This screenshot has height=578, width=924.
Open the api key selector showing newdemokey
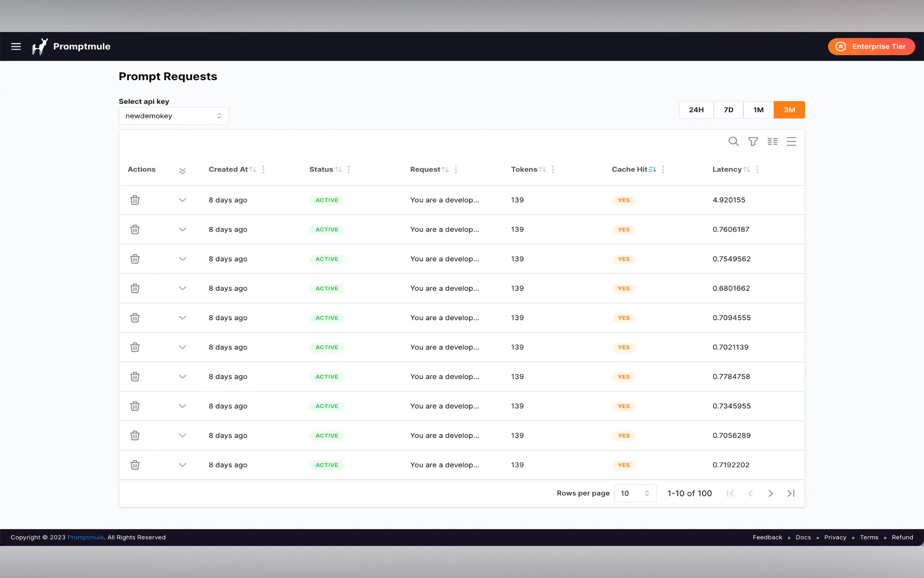pos(174,115)
